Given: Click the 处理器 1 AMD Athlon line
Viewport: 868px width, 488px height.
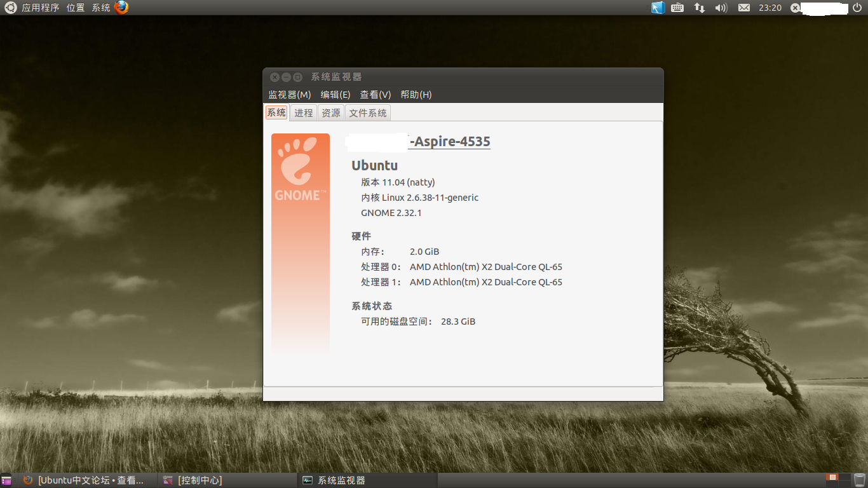Looking at the screenshot, I should (462, 282).
